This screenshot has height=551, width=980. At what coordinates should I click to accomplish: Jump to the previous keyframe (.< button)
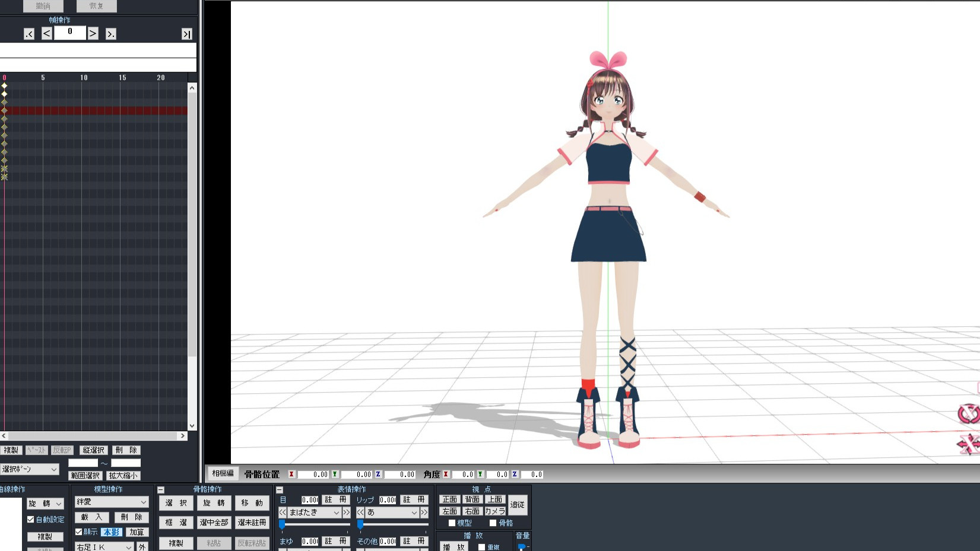[x=29, y=34]
